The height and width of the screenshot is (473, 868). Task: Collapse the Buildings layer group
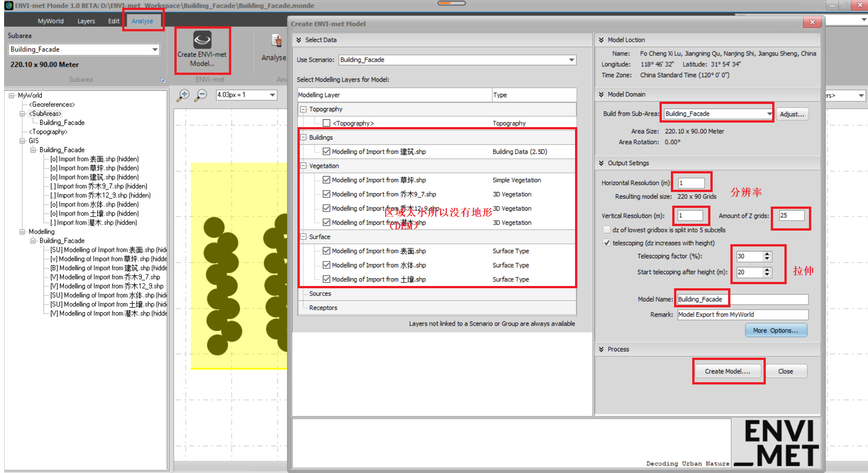tap(303, 138)
